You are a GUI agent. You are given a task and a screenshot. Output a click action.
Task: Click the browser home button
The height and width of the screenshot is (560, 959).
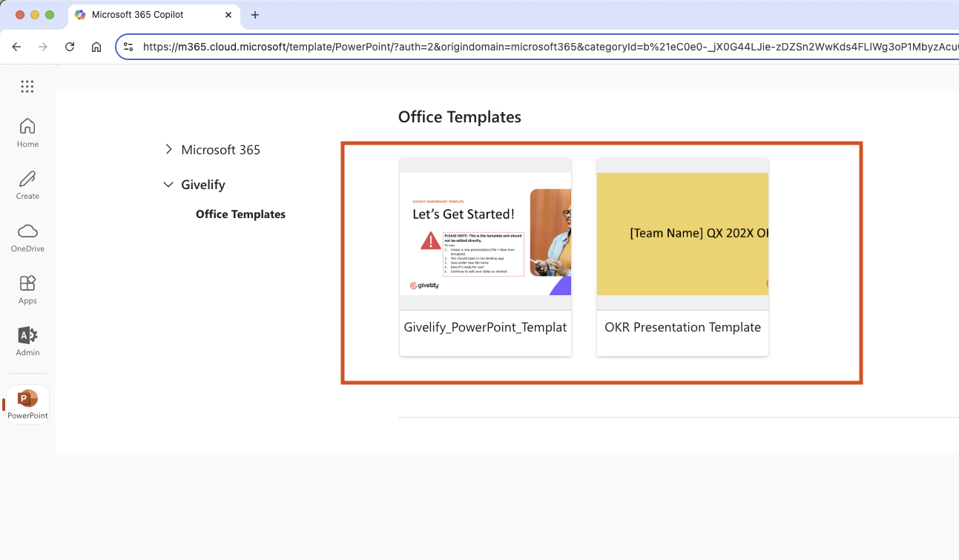point(96,47)
